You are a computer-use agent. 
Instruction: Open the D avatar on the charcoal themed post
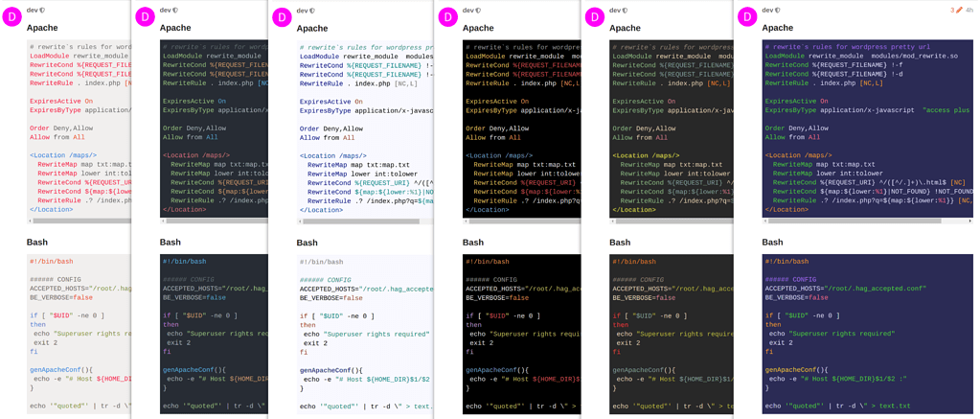click(x=594, y=18)
